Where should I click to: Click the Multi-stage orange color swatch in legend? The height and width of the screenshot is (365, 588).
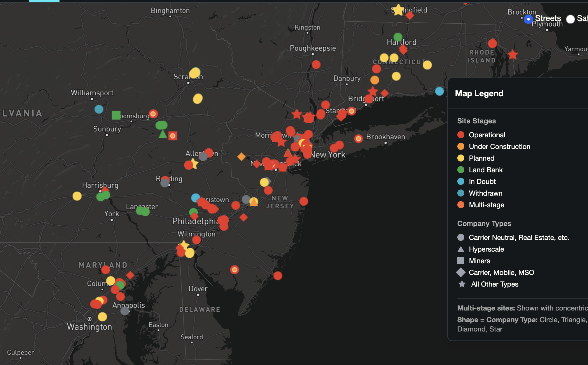coord(461,205)
